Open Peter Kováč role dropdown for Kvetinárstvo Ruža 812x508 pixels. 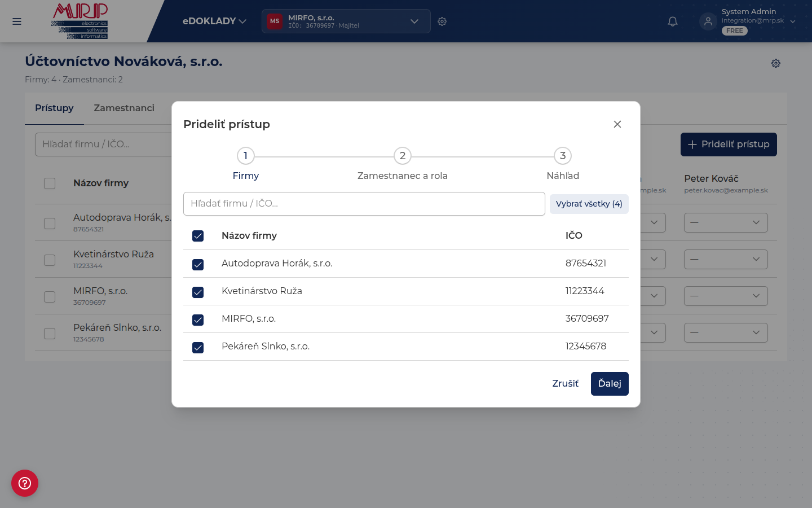(726, 259)
